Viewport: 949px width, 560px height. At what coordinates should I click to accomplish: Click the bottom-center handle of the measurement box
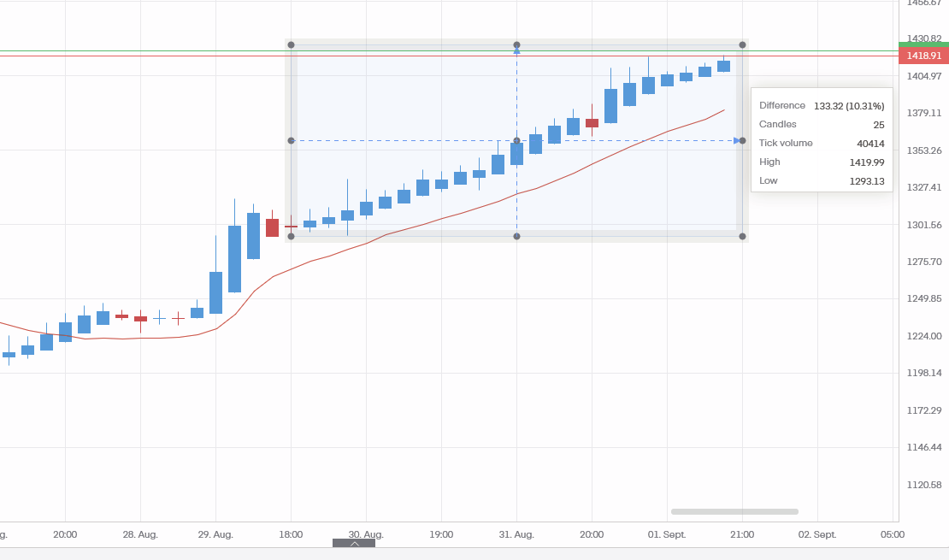(x=516, y=236)
